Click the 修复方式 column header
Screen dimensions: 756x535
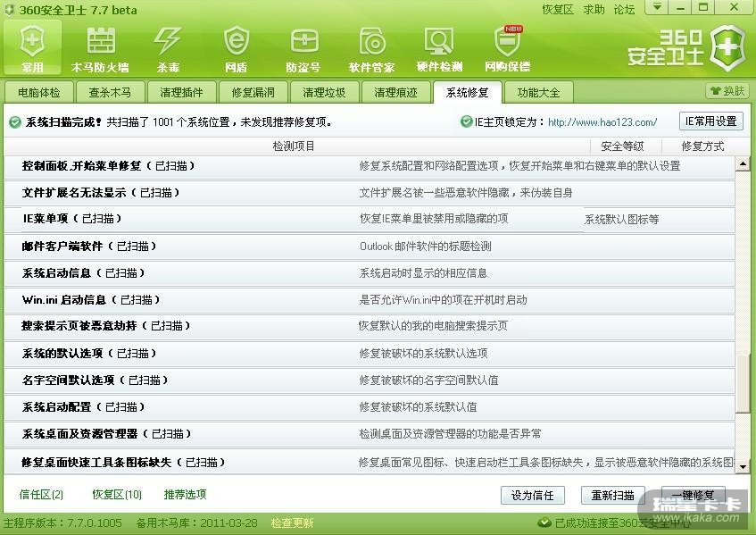[703, 146]
